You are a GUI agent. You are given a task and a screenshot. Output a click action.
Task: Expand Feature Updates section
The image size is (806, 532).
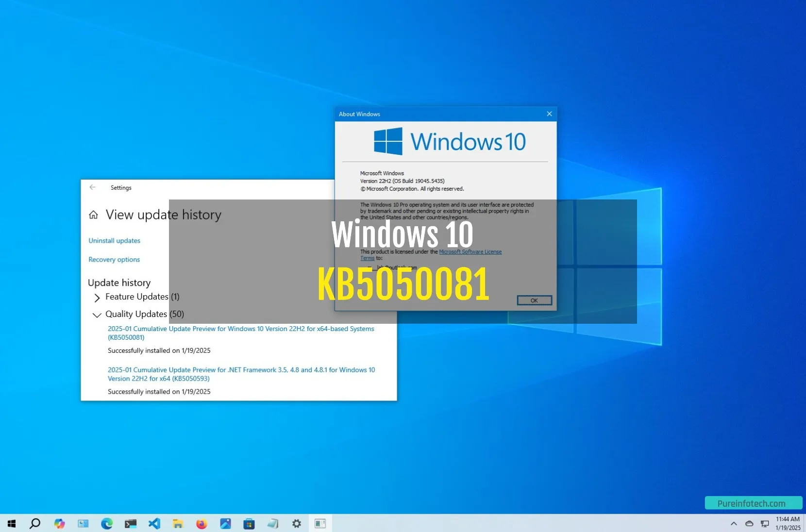pyautogui.click(x=97, y=297)
